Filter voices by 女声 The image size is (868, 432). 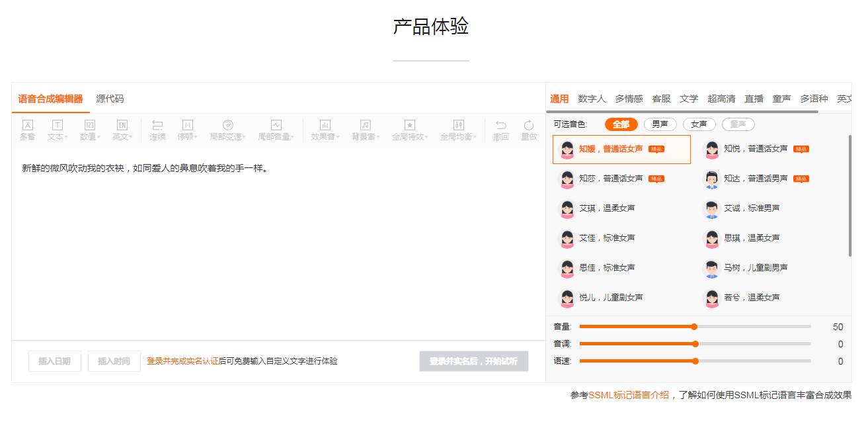click(699, 124)
